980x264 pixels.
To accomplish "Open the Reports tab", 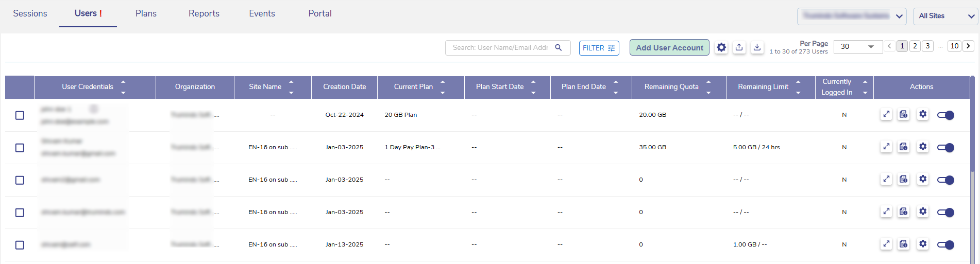I will click(204, 13).
